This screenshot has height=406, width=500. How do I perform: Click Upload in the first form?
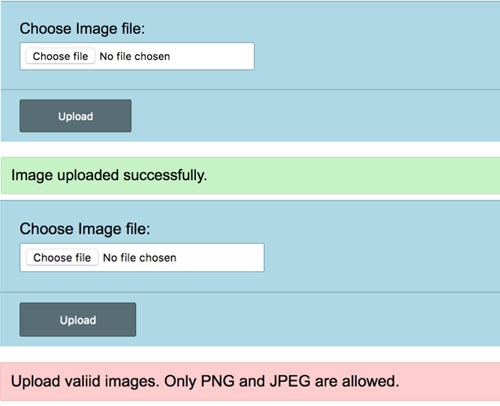pos(75,116)
